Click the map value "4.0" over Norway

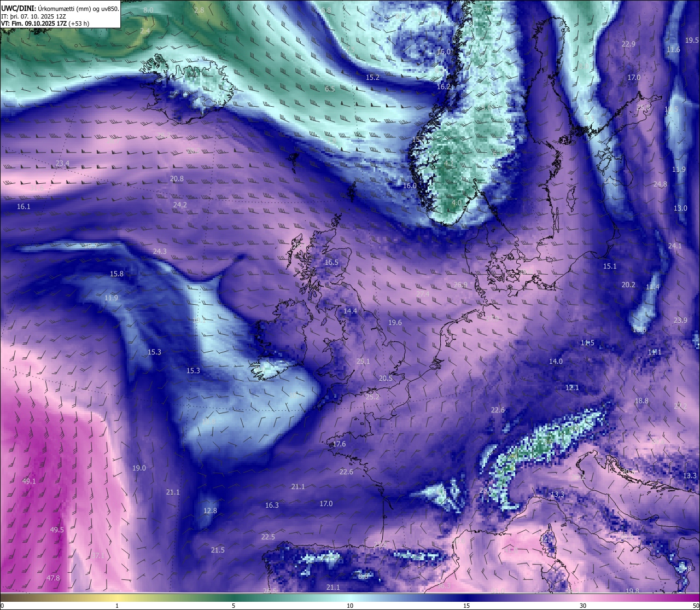[x=457, y=203]
